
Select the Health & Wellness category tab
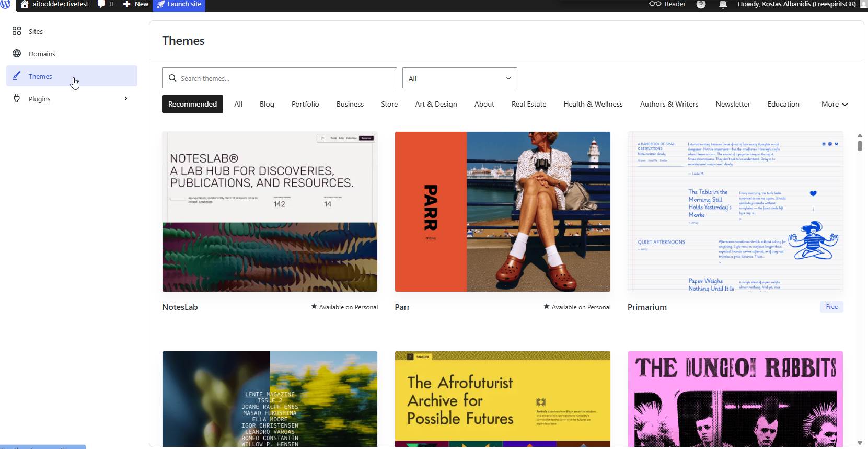[593, 104]
